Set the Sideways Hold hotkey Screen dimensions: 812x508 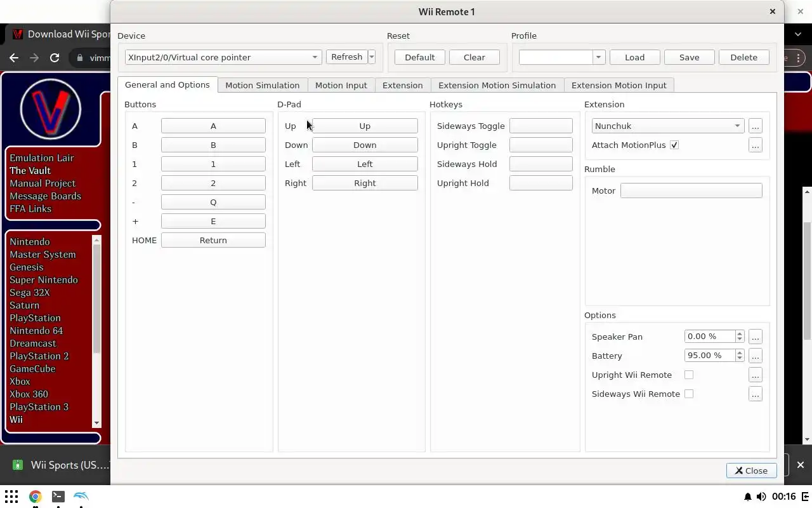(x=540, y=164)
